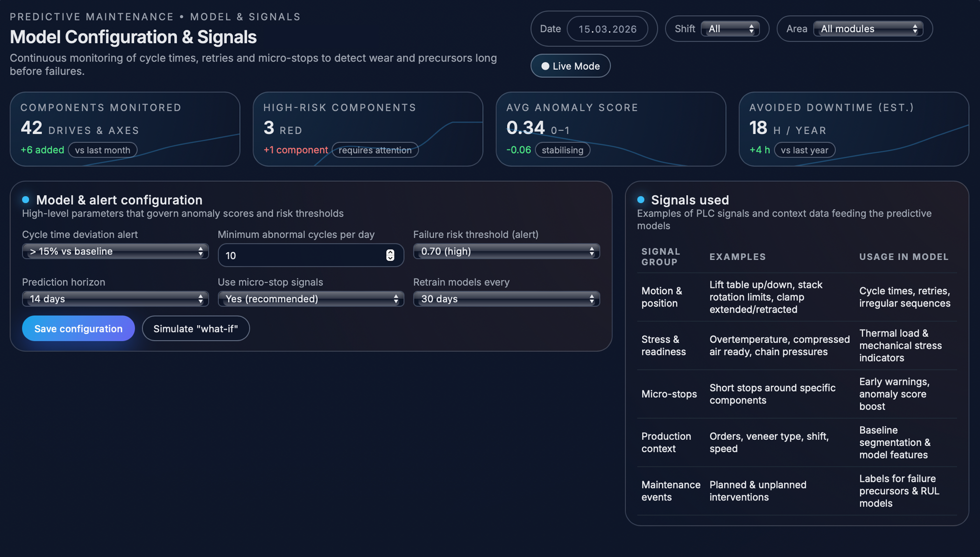The height and width of the screenshot is (557, 980).
Task: Expand Cycle time deviation alert dropdown
Action: [x=115, y=251]
